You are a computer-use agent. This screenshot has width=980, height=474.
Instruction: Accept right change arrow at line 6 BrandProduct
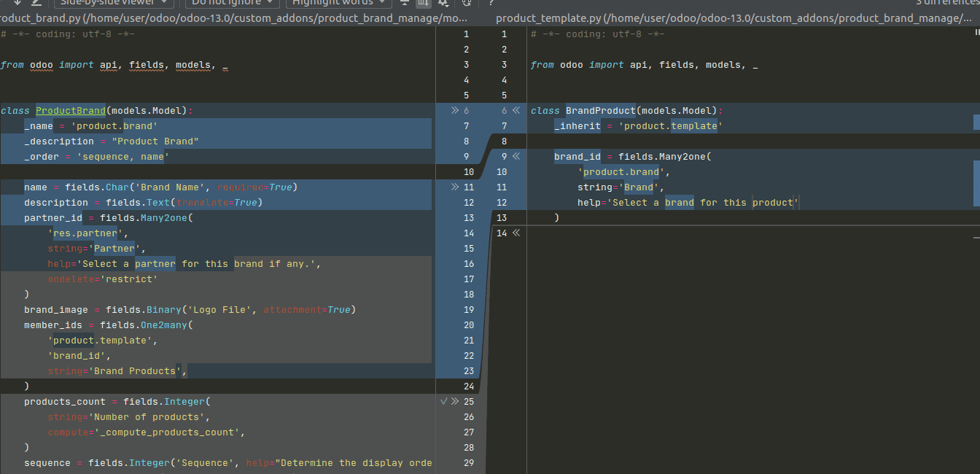516,111
